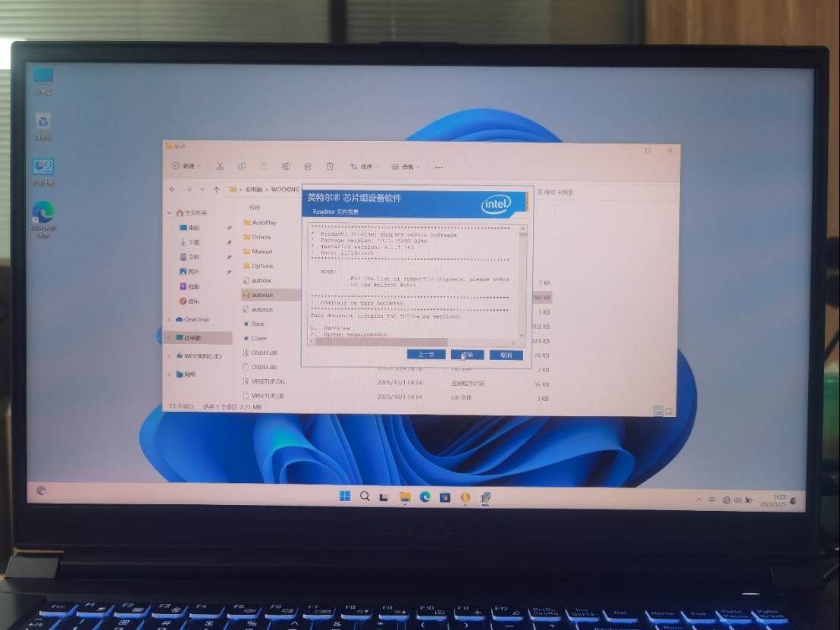Click the Copy icon in Explorer toolbar
Viewport: 840px width, 630px height.
click(242, 166)
